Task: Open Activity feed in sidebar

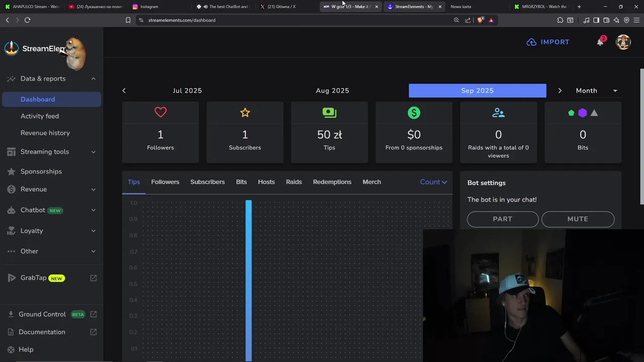Action: (x=40, y=116)
